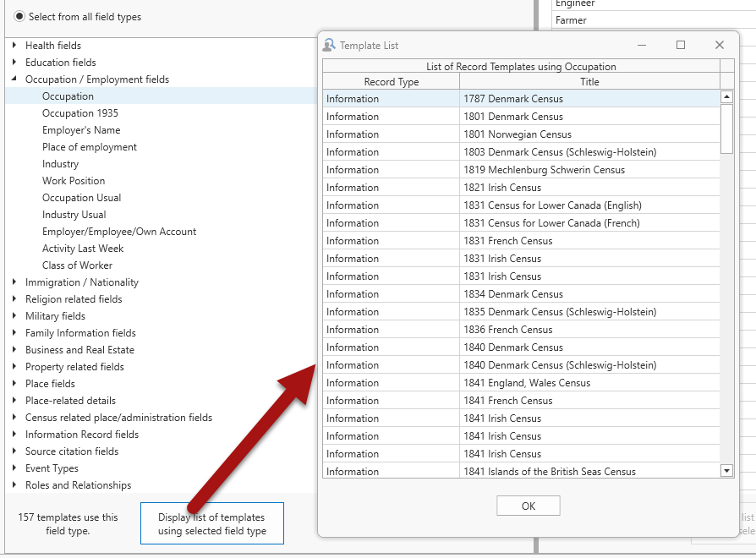Expand the Religion related fields group

click(14, 298)
